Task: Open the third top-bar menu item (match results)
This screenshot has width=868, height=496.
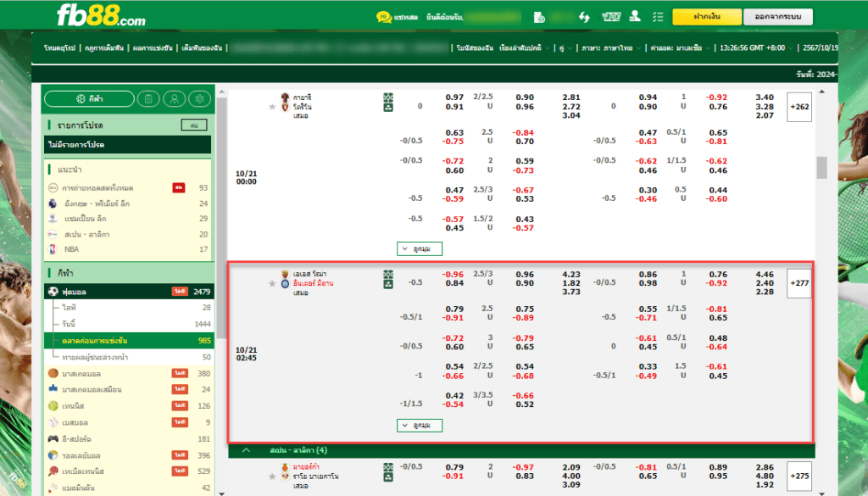Action: tap(153, 48)
